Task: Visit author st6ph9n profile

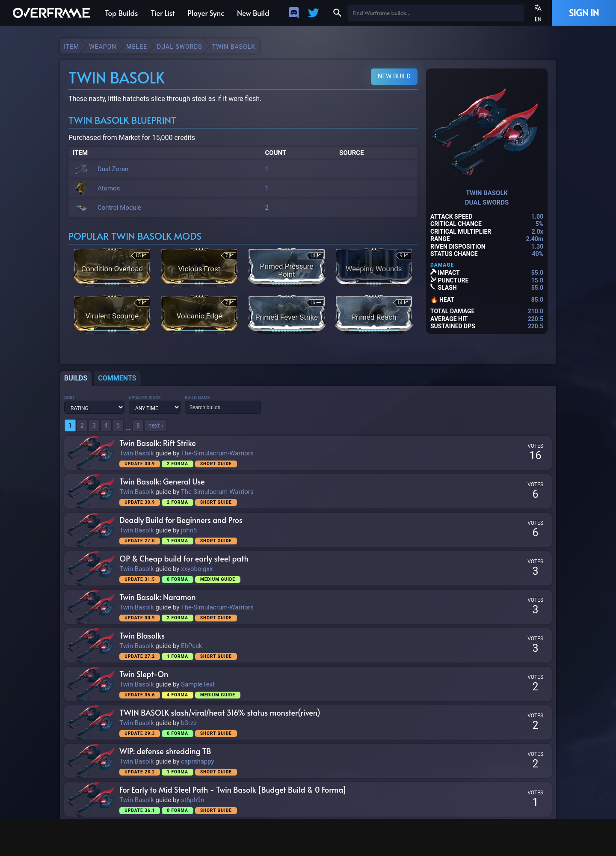Action: (x=192, y=800)
